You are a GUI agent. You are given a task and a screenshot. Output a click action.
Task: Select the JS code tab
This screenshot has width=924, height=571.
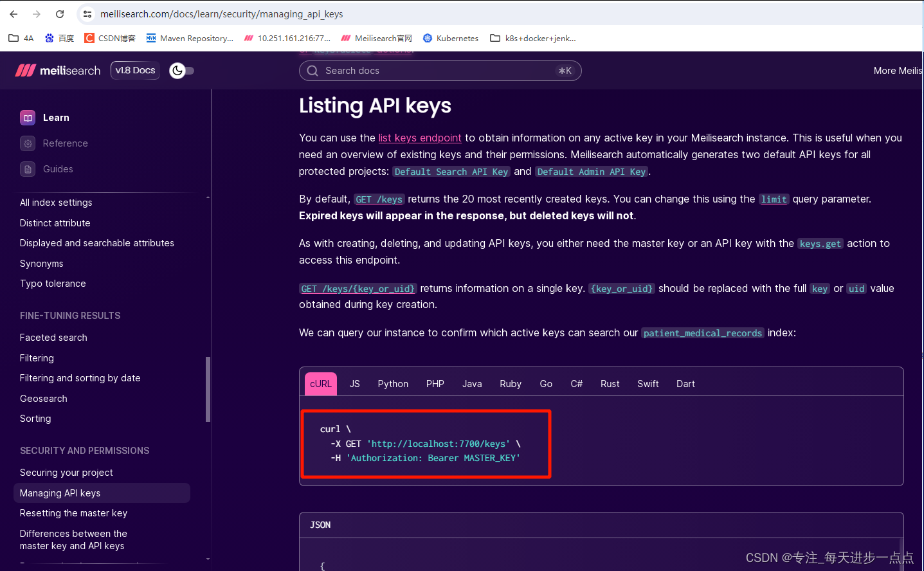(x=355, y=384)
